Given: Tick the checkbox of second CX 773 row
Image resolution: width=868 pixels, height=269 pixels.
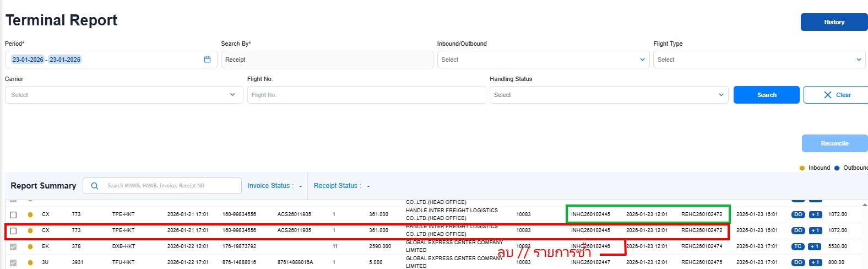Looking at the screenshot, I should [13, 230].
